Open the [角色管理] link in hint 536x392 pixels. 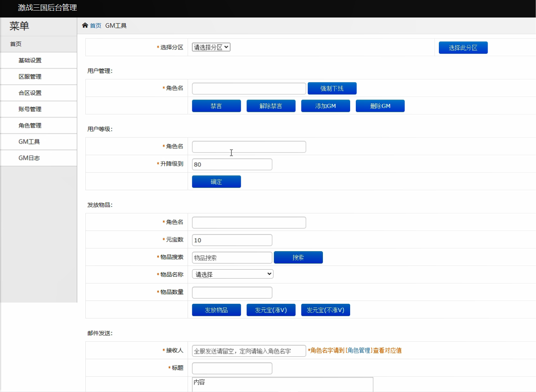(x=359, y=351)
